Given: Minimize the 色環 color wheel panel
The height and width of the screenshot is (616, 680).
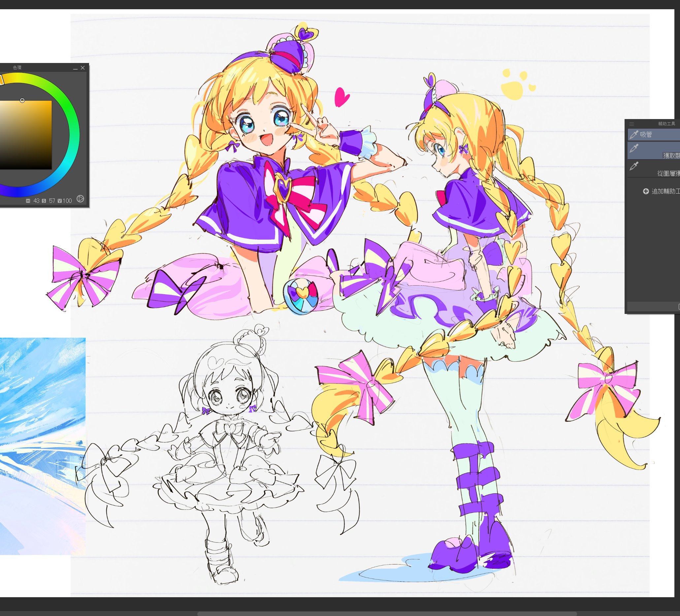Looking at the screenshot, I should point(75,68).
